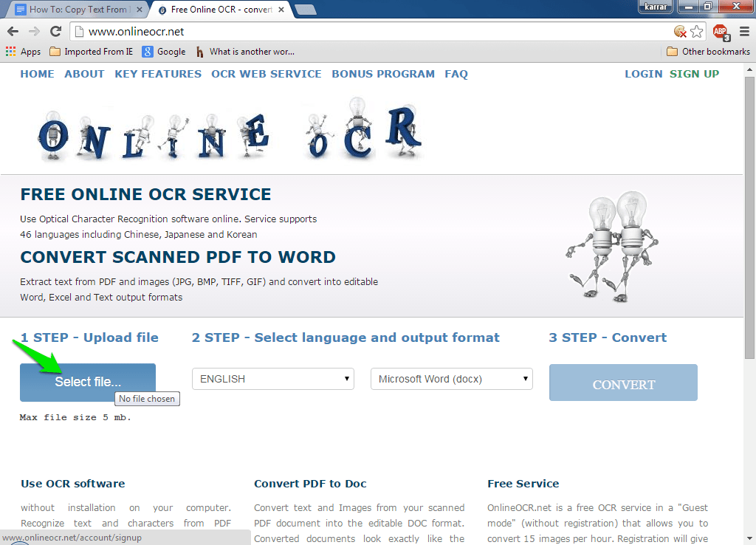Open the Google bookmark icon
Viewport: 756px width, 545px height.
[x=148, y=52]
